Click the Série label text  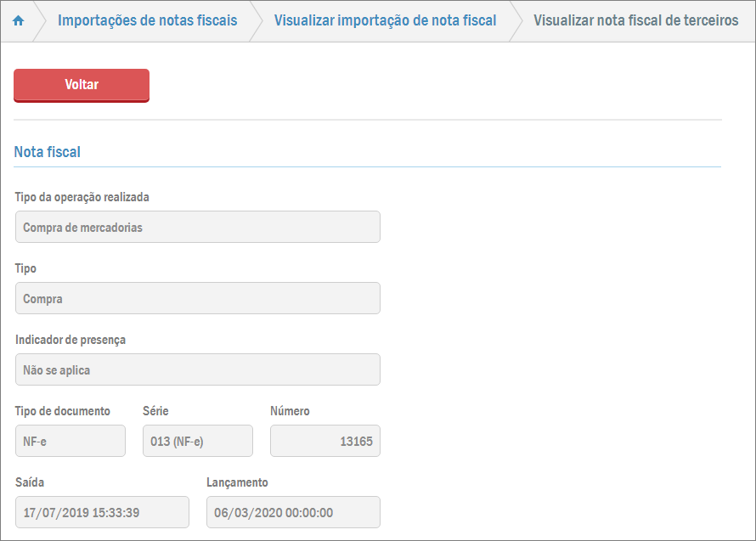click(x=155, y=411)
